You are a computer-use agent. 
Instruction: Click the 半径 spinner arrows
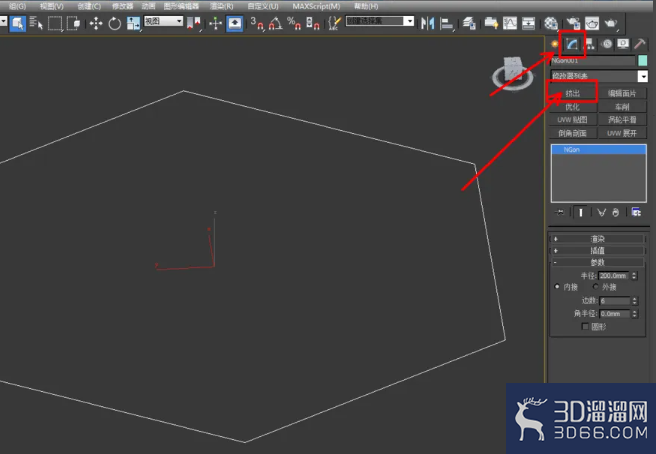[x=634, y=276]
